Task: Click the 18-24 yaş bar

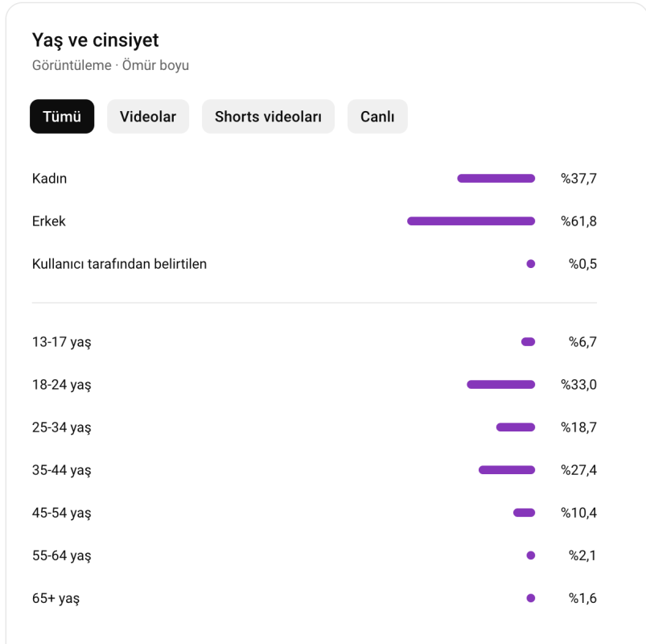Action: point(501,385)
